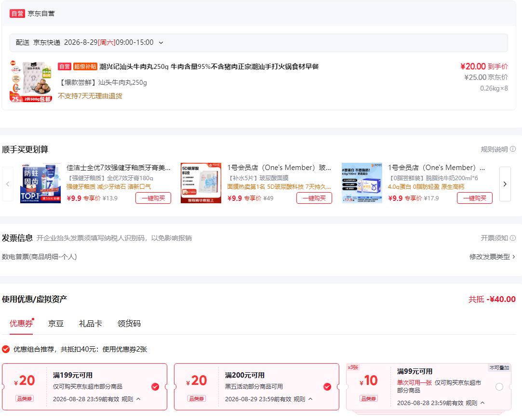Image resolution: width=522 pixels, height=420 pixels.
Task: Click the 1号会员店 玻尿酸面膜 title
Action: click(279, 168)
